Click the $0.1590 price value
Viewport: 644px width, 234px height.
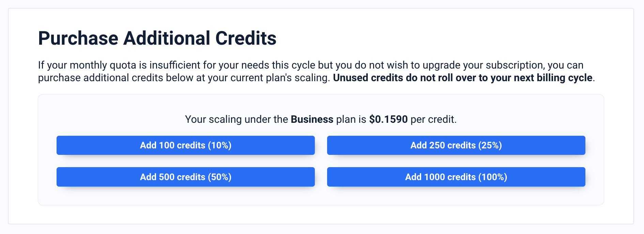[x=388, y=119]
